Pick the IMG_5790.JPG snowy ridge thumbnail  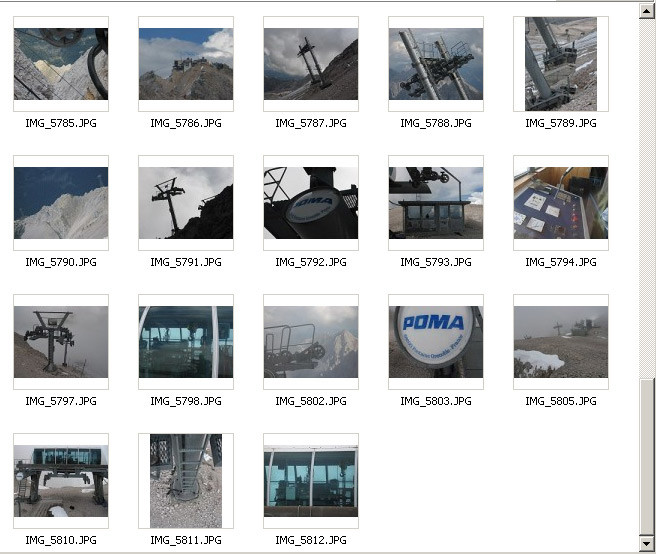coord(61,203)
